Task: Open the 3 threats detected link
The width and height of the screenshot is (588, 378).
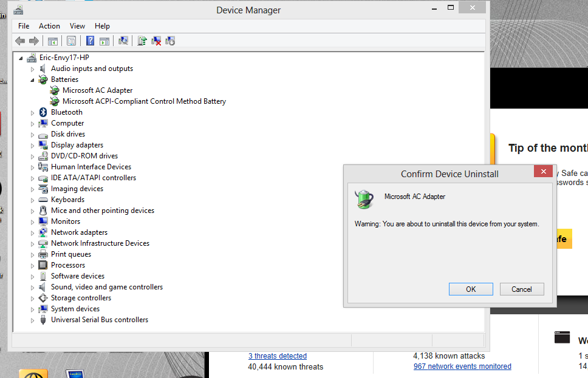Action: (x=278, y=356)
